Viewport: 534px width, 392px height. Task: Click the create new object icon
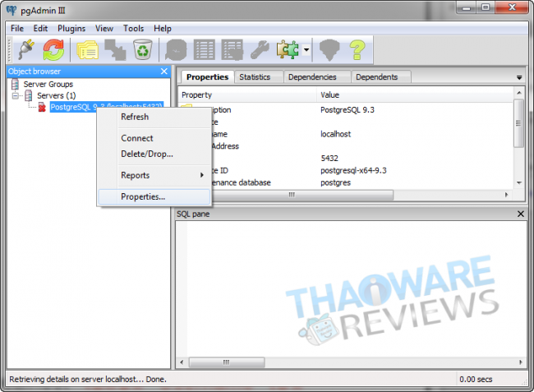point(115,50)
